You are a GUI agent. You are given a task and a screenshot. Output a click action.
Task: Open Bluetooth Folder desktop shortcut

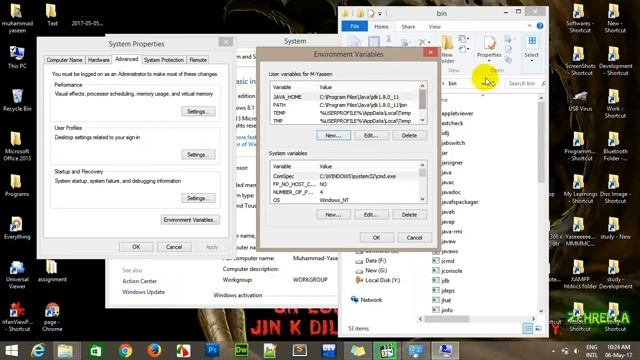[615, 146]
